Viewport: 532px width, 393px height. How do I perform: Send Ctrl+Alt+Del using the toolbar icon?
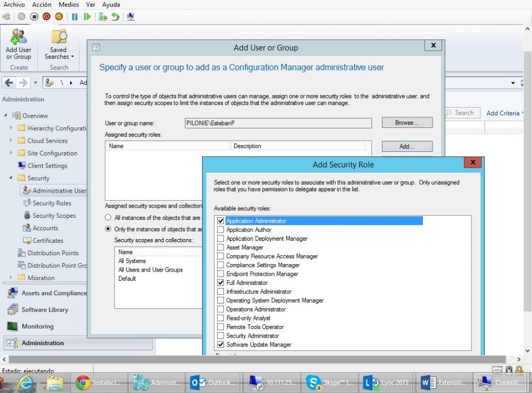click(x=6, y=17)
